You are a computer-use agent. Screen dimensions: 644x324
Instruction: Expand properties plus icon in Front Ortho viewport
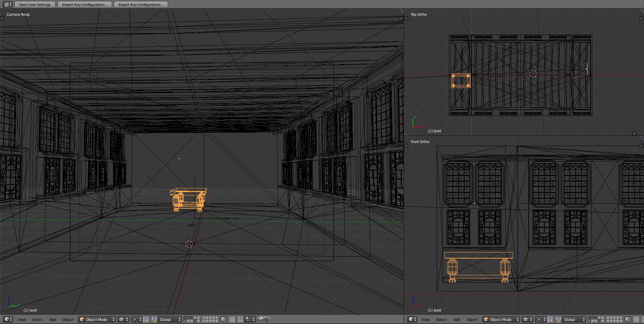[641, 145]
